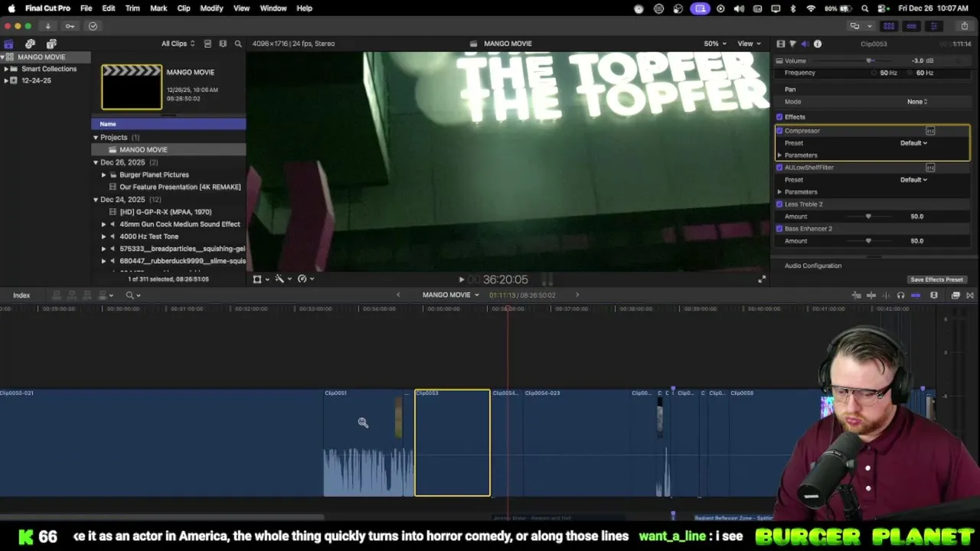Image resolution: width=980 pixels, height=551 pixels.
Task: Open All Clips filter dropdown
Action: (178, 44)
